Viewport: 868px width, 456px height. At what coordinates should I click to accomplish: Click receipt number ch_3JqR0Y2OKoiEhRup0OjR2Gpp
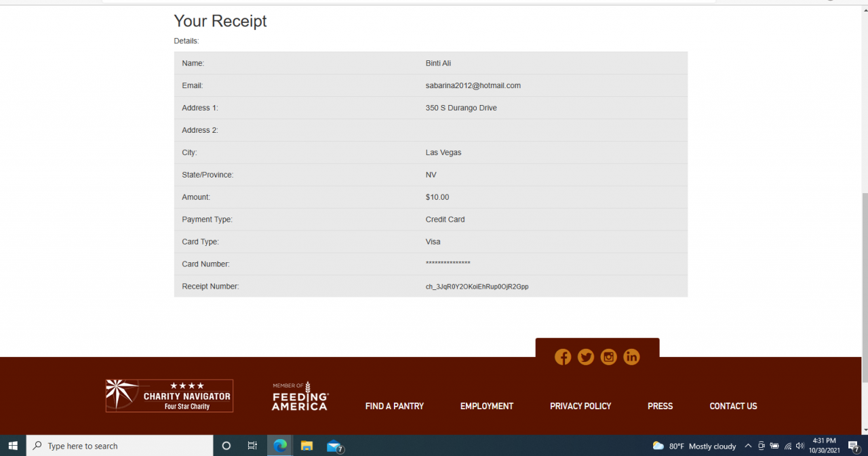coord(477,287)
